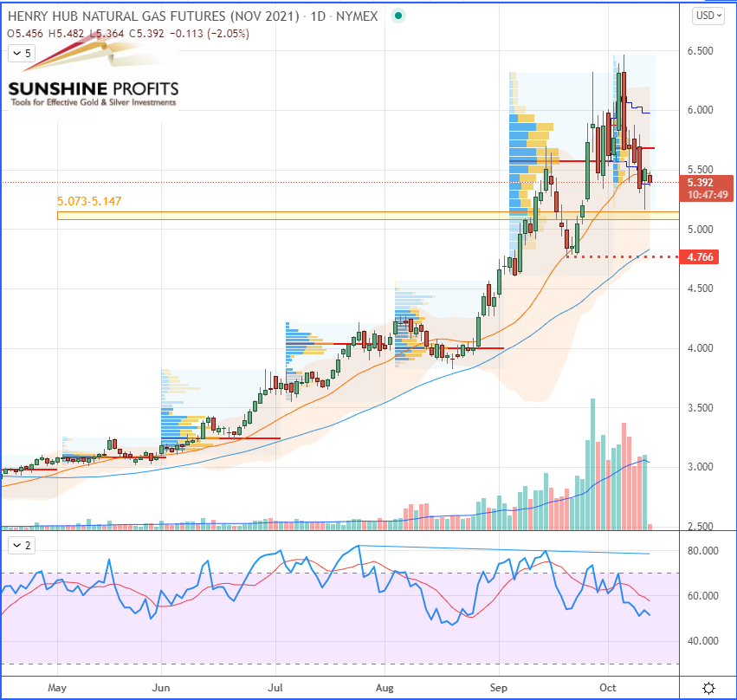Viewport: 737px width, 700px height.
Task: Select the 5.073-5.147 orange zone label
Action: pos(89,201)
